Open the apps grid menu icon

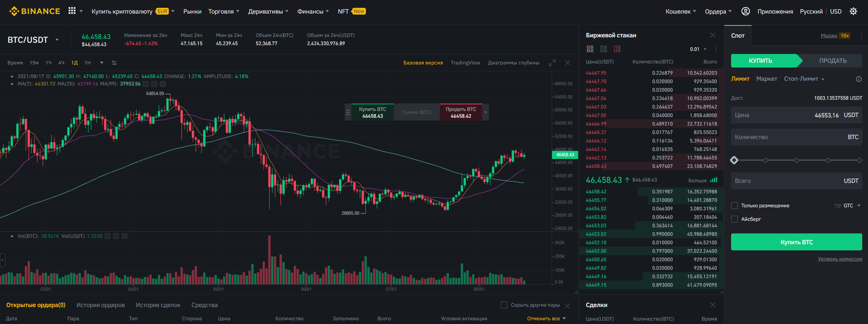pos(72,11)
